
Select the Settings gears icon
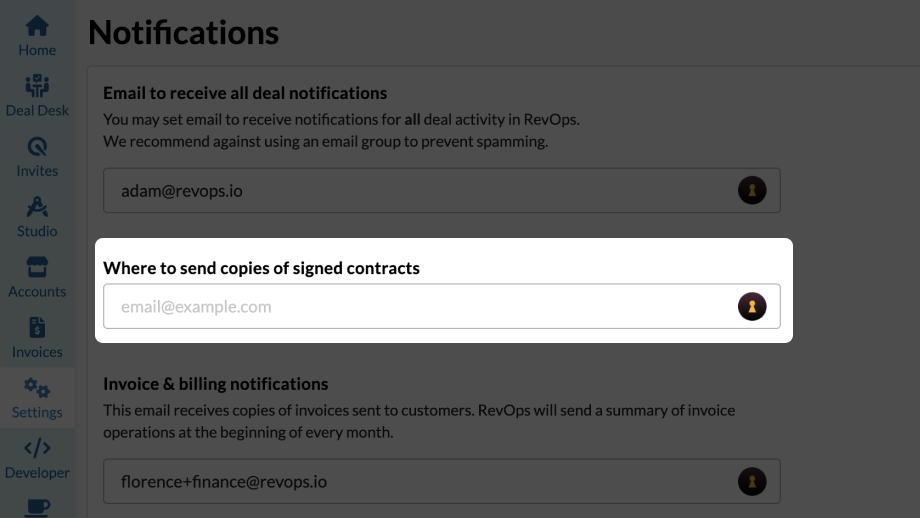coord(37,388)
